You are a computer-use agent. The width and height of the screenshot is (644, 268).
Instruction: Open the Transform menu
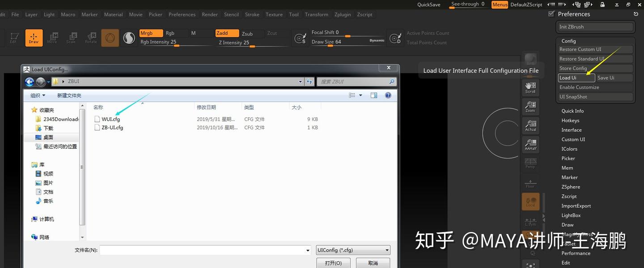pos(317,14)
